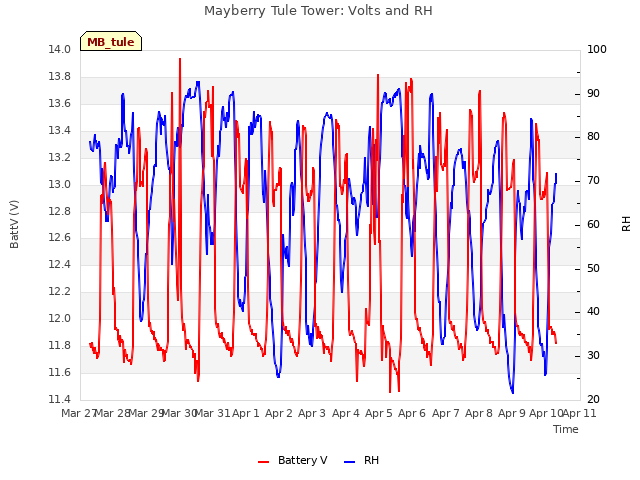
Task: Click the Apr 4 date tick label
Action: click(346, 413)
